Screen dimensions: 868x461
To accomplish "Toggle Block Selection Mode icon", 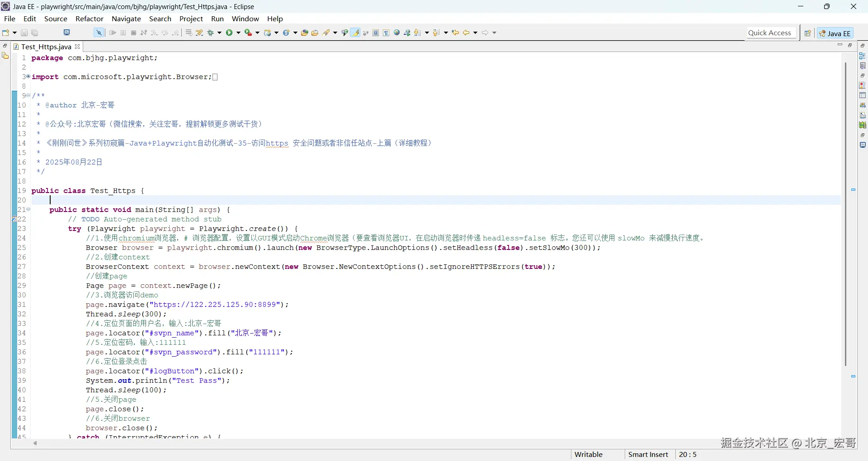I will click(x=376, y=33).
